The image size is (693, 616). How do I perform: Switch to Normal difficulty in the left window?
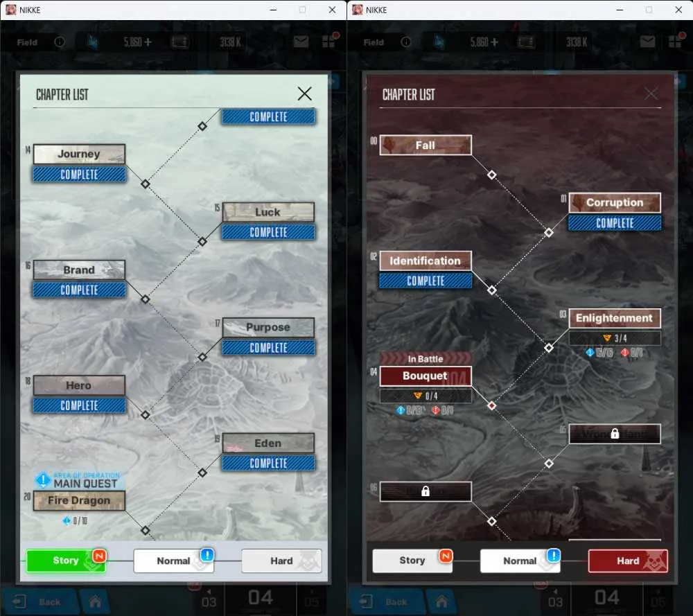(x=174, y=561)
